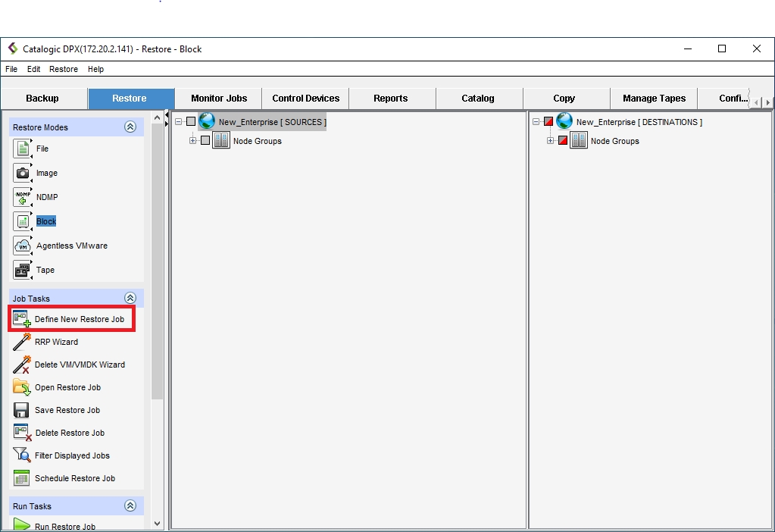Switch to the Monitor Jobs tab
The image size is (775, 532).
(219, 99)
